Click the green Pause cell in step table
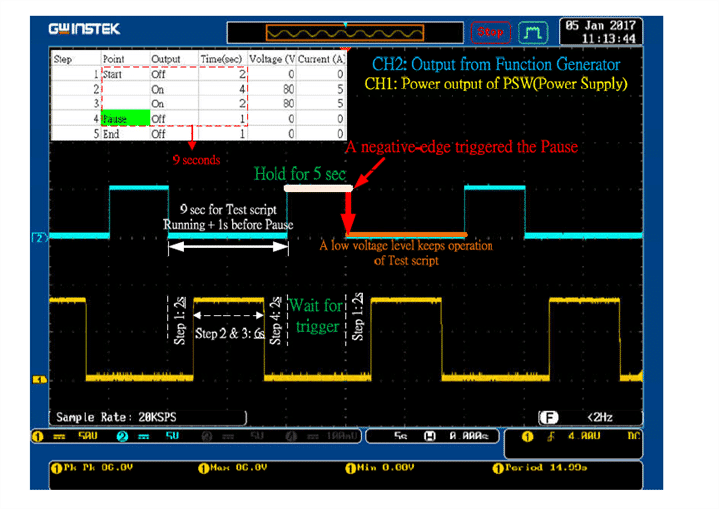 (x=124, y=119)
